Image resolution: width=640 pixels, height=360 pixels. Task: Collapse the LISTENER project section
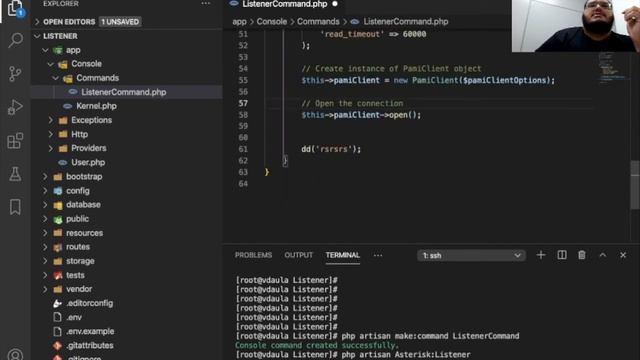click(x=37, y=36)
